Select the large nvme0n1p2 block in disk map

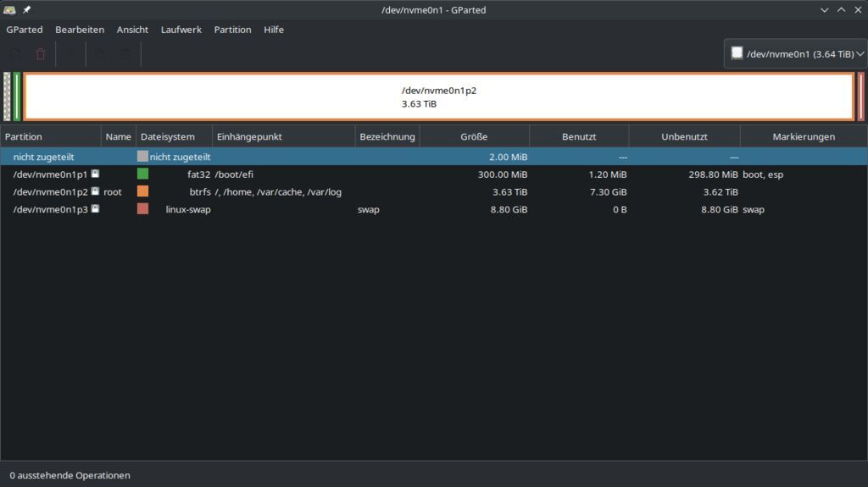tap(438, 97)
